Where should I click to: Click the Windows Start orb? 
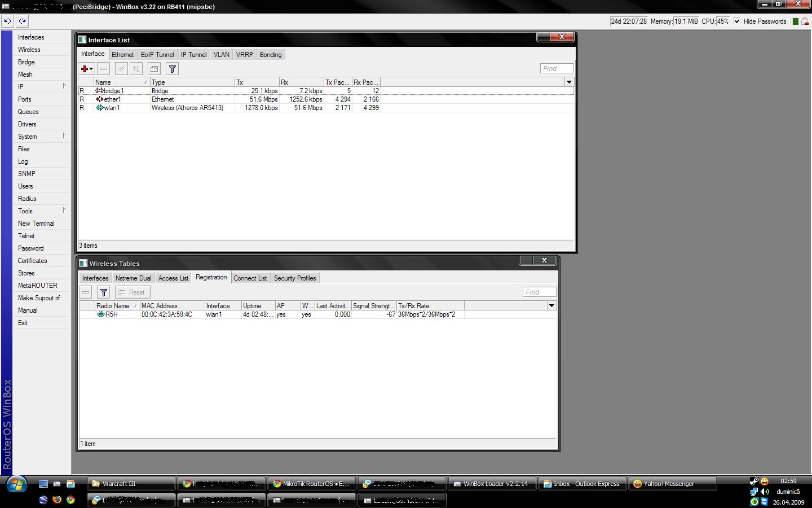(16, 484)
